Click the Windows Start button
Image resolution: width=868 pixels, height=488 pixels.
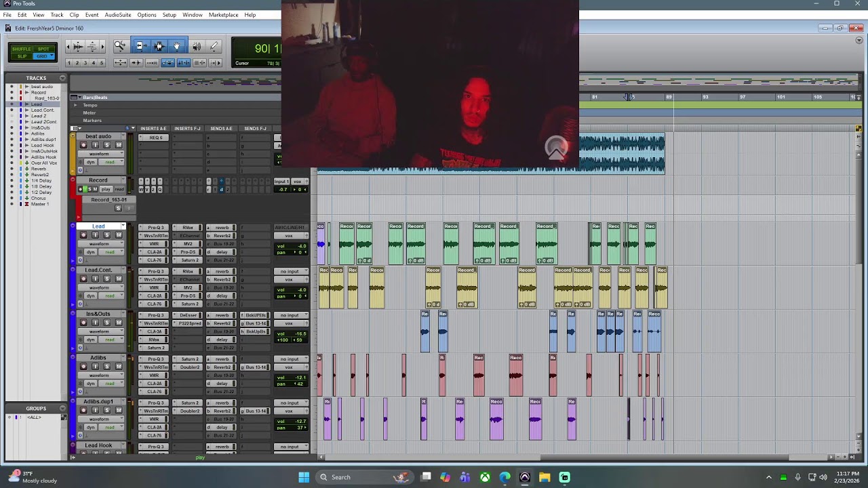click(x=304, y=477)
